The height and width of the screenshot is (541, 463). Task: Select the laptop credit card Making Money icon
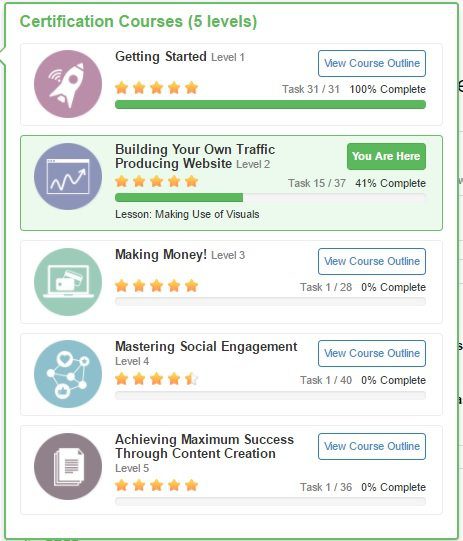click(x=68, y=282)
